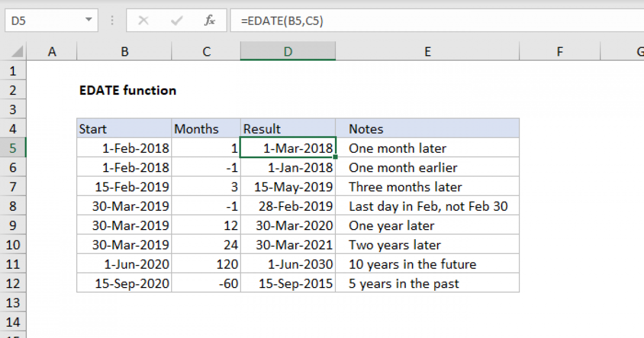The image size is (644, 338).
Task: Select column G header
Action: pyautogui.click(x=639, y=51)
